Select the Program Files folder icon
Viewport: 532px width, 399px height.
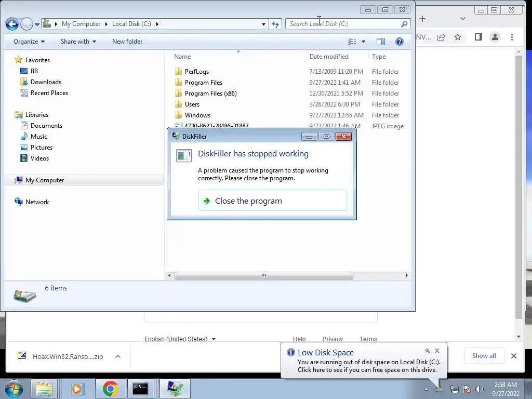(x=178, y=82)
